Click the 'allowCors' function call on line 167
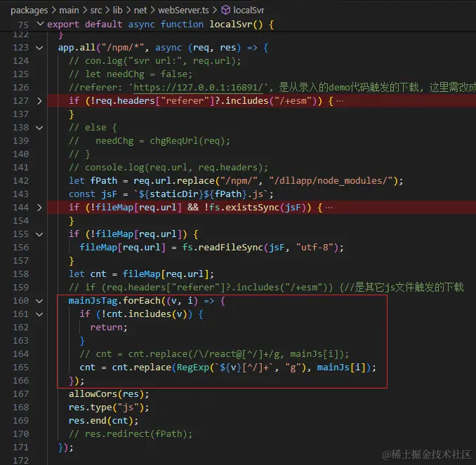This screenshot has width=476, height=465. pyautogui.click(x=93, y=394)
